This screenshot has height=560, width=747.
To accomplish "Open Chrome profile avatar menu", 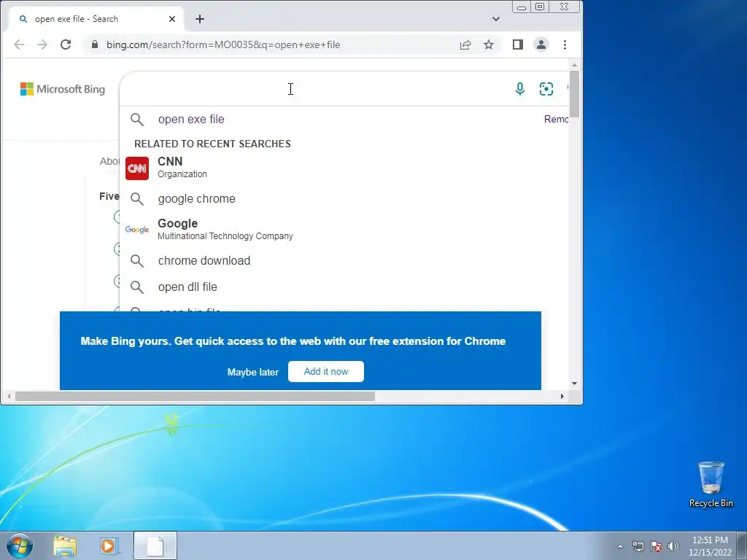I will [x=541, y=44].
